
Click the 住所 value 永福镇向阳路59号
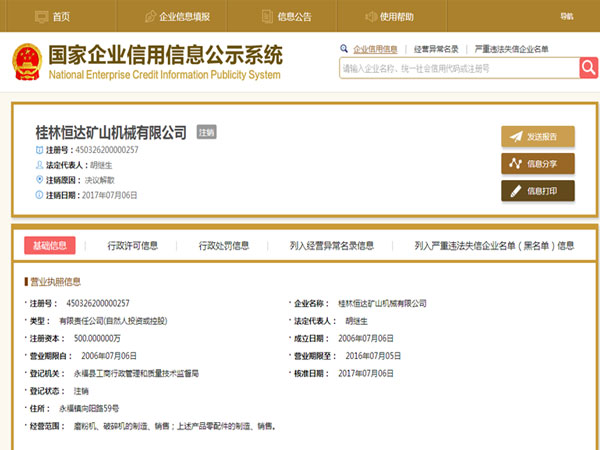(89, 409)
